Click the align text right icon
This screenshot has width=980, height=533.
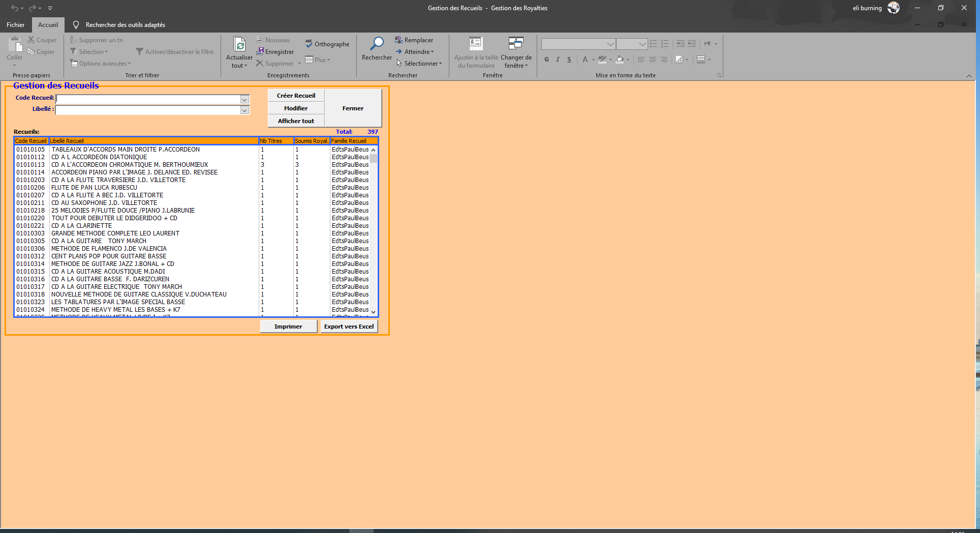point(664,60)
